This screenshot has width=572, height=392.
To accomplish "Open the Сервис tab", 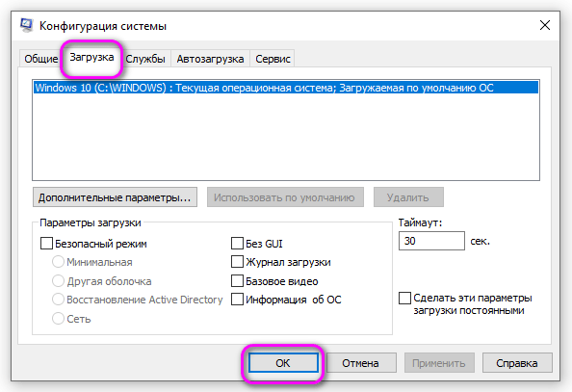I will [273, 59].
